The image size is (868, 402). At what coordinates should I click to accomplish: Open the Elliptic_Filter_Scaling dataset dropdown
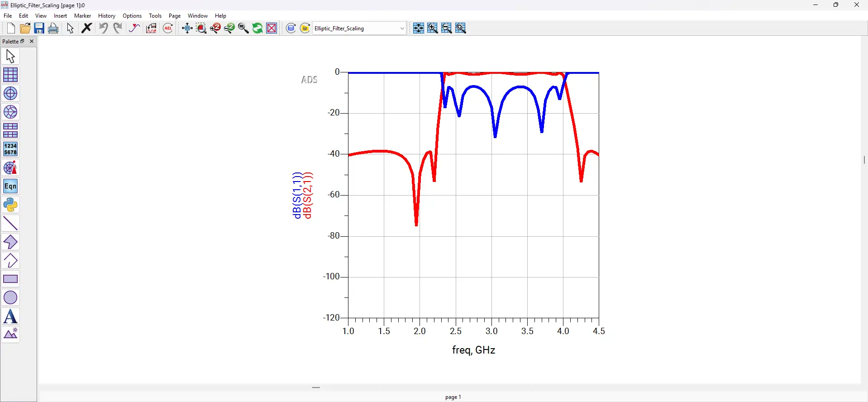tap(360, 28)
